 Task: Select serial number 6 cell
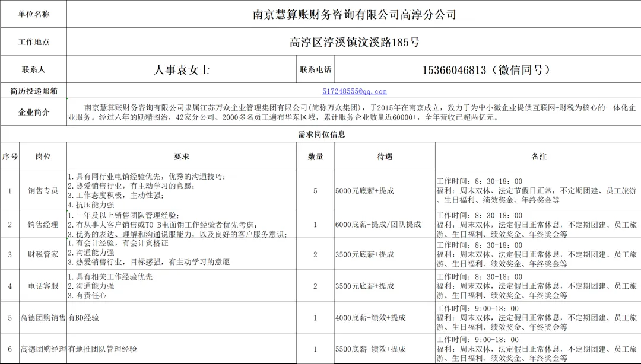[10, 349]
